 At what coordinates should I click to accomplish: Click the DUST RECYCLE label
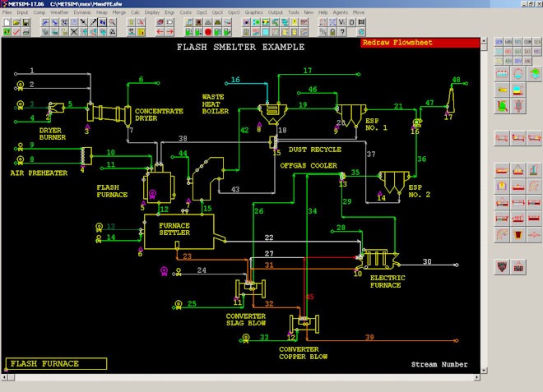click(x=315, y=150)
